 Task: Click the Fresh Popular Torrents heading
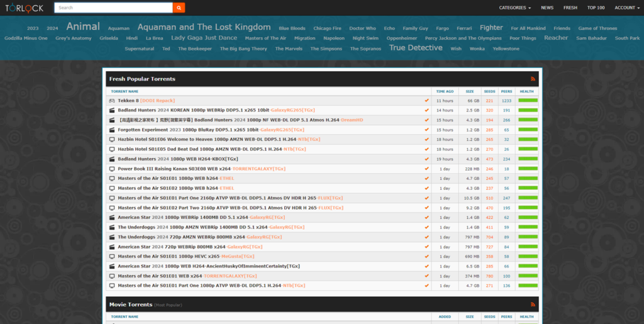tap(142, 79)
